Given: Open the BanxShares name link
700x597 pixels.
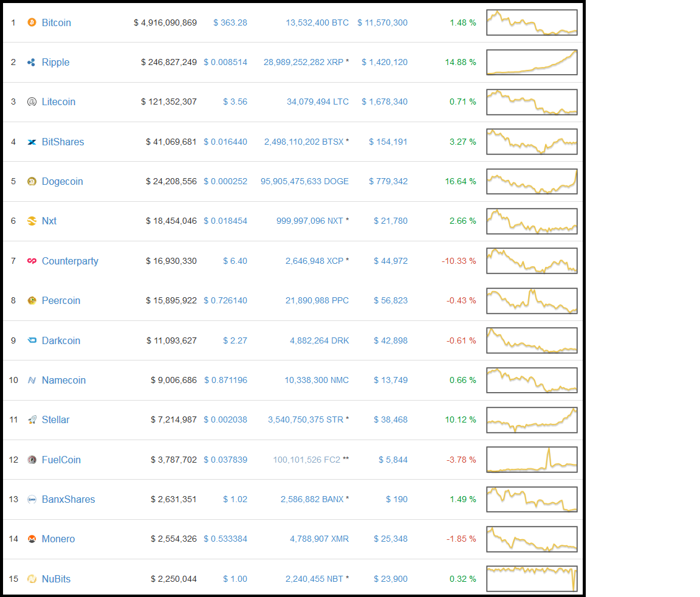Looking at the screenshot, I should click(68, 499).
